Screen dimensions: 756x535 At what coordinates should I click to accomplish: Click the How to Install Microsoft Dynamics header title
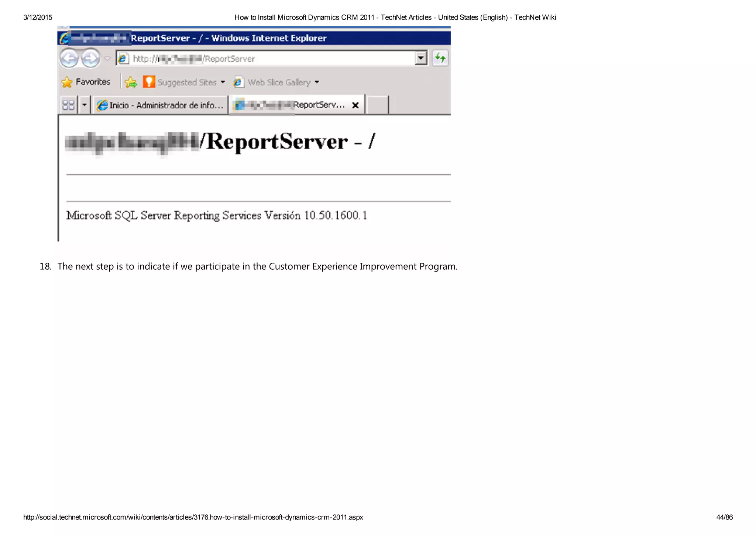(395, 17)
